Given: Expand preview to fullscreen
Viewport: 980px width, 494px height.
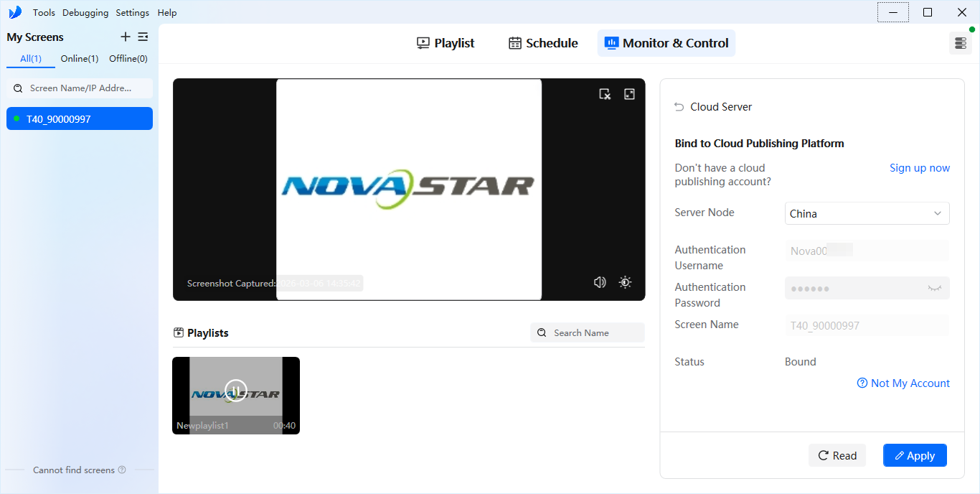Looking at the screenshot, I should [629, 94].
